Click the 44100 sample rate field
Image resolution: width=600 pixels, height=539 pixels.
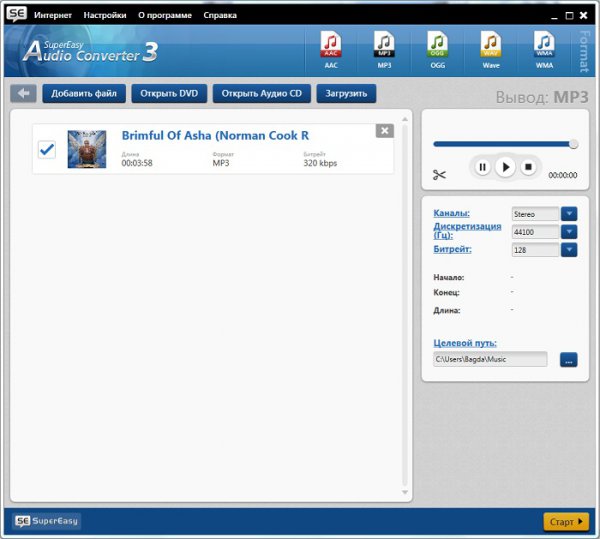(x=535, y=232)
